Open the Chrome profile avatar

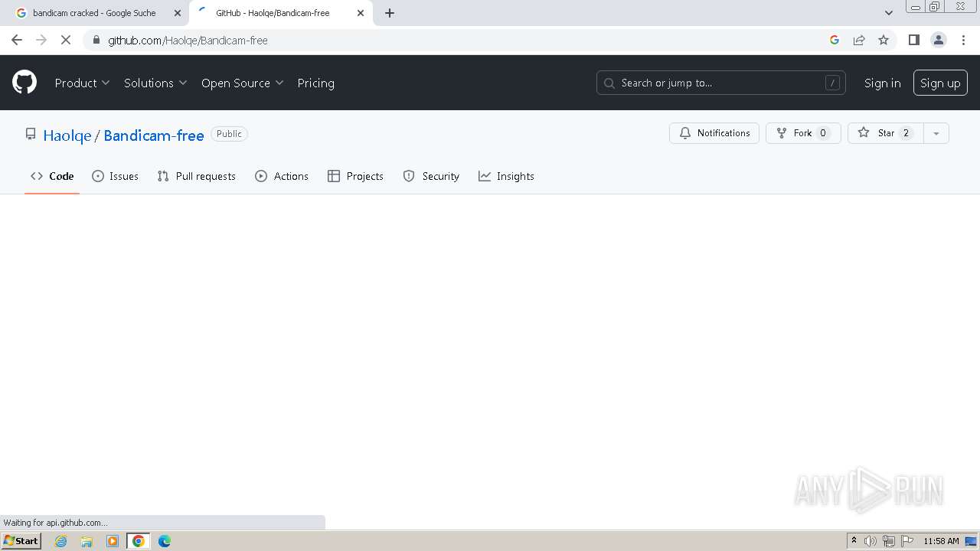pos(939,40)
